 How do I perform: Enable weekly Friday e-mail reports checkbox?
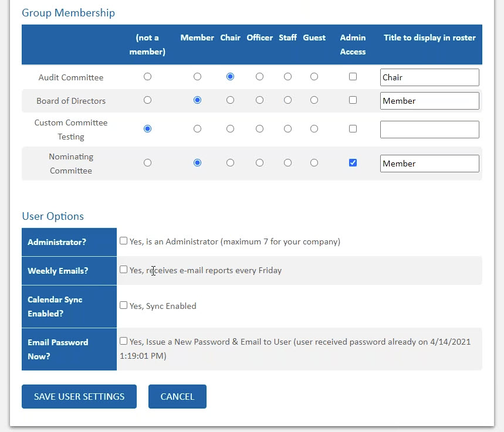click(x=123, y=270)
